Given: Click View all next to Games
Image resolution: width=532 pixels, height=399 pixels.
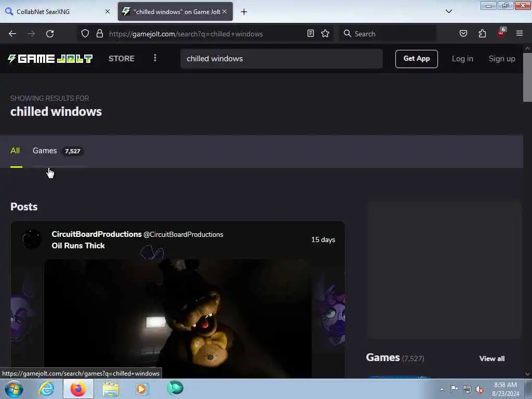Looking at the screenshot, I should pyautogui.click(x=491, y=358).
